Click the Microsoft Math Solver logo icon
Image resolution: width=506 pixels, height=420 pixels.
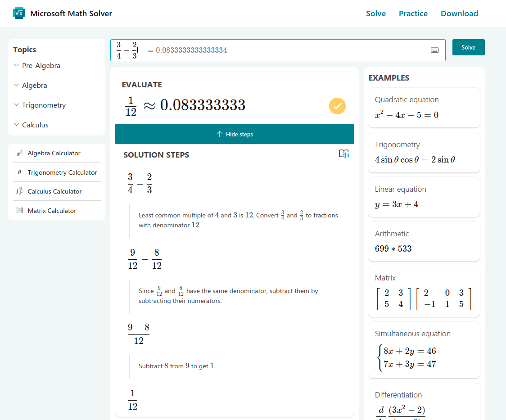click(18, 13)
